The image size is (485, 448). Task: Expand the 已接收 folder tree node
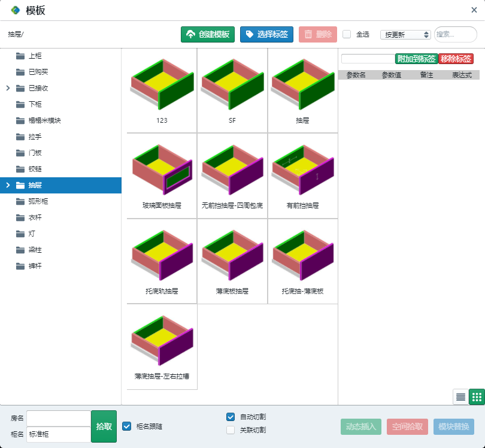coord(8,88)
